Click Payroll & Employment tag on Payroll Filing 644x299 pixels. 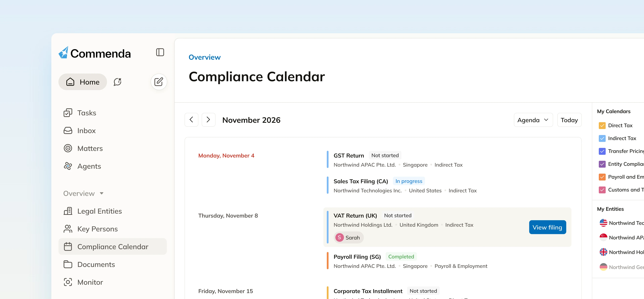pyautogui.click(x=461, y=266)
